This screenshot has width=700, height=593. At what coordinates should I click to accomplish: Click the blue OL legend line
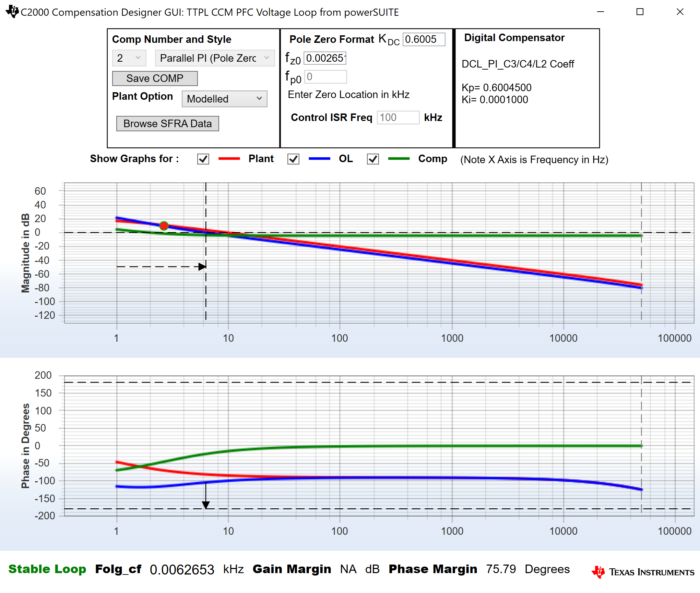click(319, 159)
